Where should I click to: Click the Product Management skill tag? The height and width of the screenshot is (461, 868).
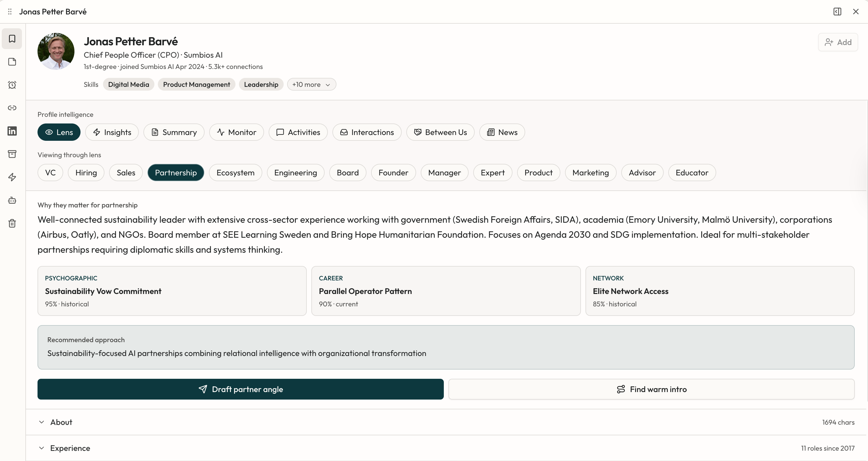(x=197, y=84)
